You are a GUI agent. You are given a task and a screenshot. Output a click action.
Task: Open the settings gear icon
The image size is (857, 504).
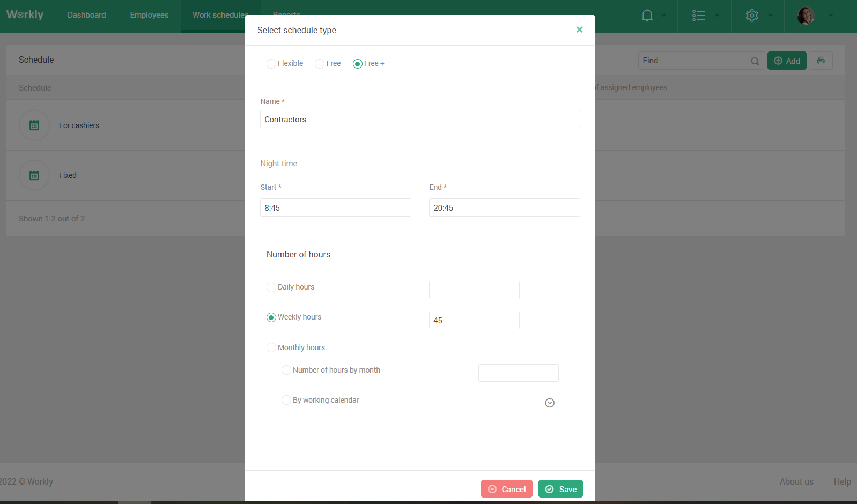click(x=752, y=16)
